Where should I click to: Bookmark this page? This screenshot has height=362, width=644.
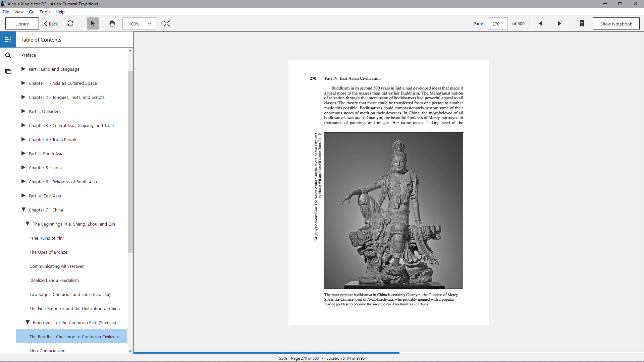[582, 23]
